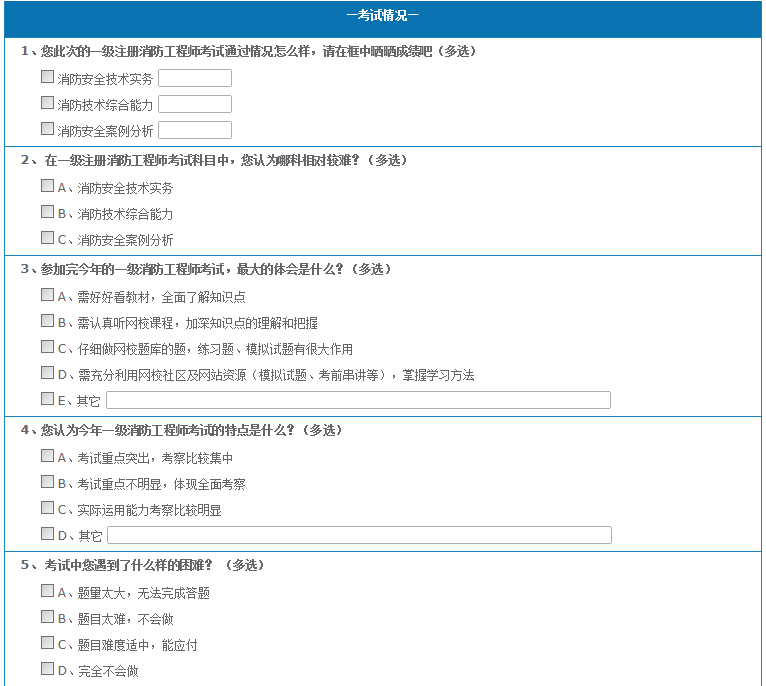Select option B 题目太难，不会做
This screenshot has width=766, height=686.
[x=47, y=617]
